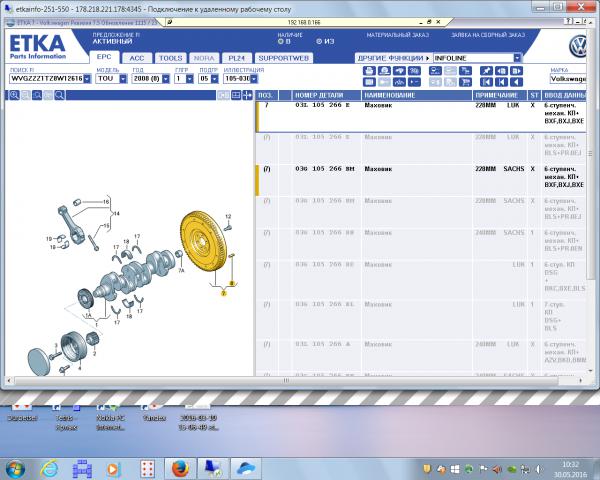Open Firefox from the taskbar

(180, 469)
